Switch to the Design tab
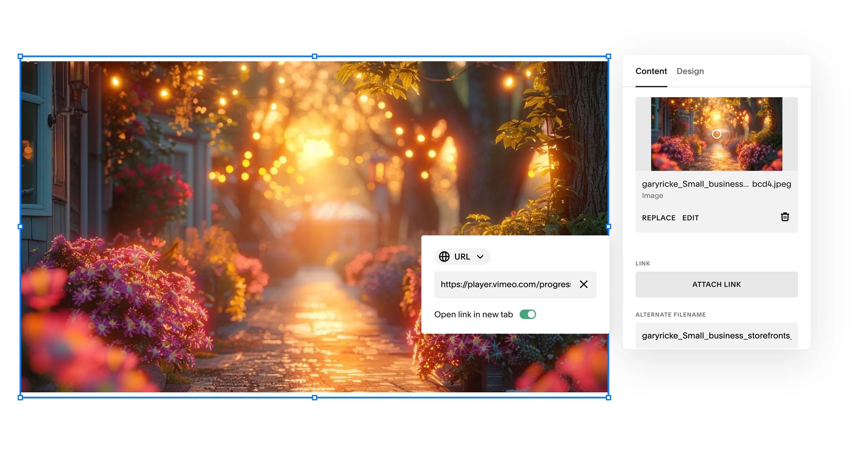 tap(690, 71)
